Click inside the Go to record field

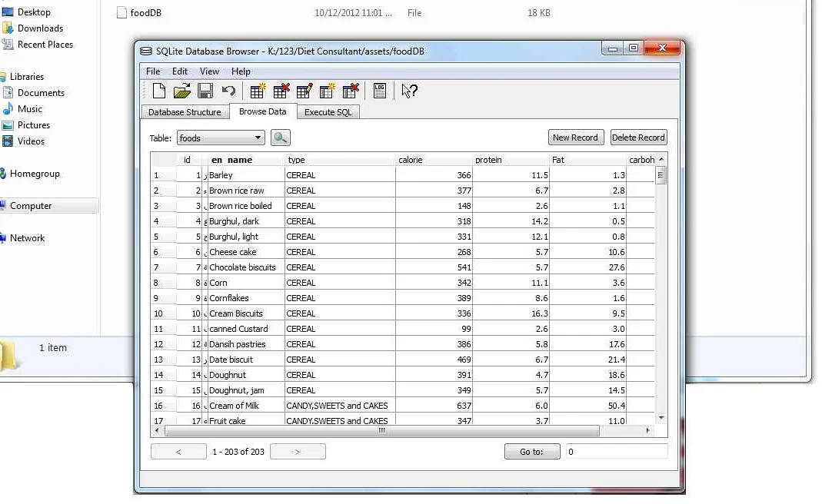pyautogui.click(x=616, y=451)
